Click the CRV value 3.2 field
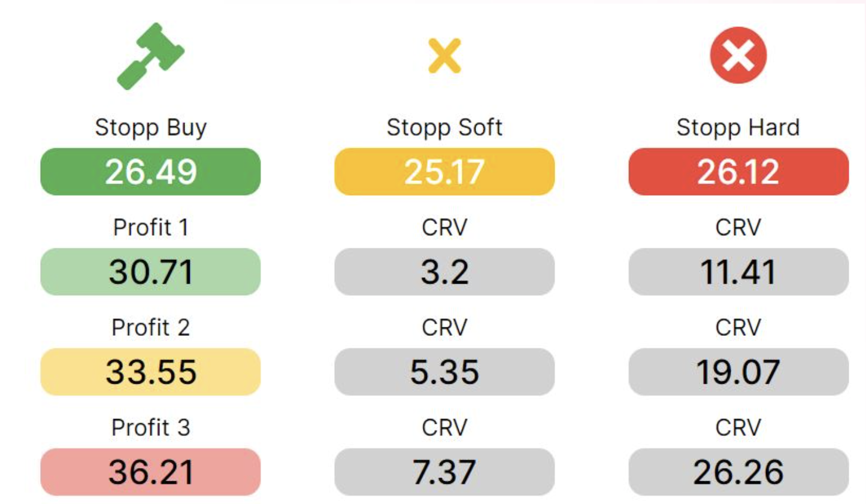The height and width of the screenshot is (504, 866). (444, 272)
